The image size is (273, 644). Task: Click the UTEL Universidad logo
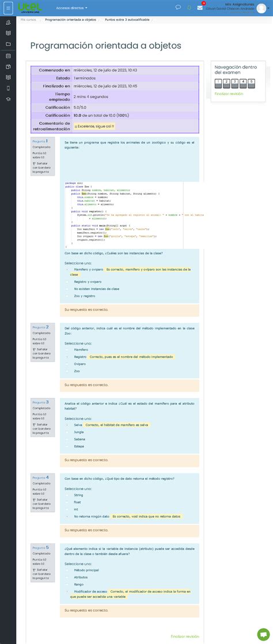[x=30, y=8]
